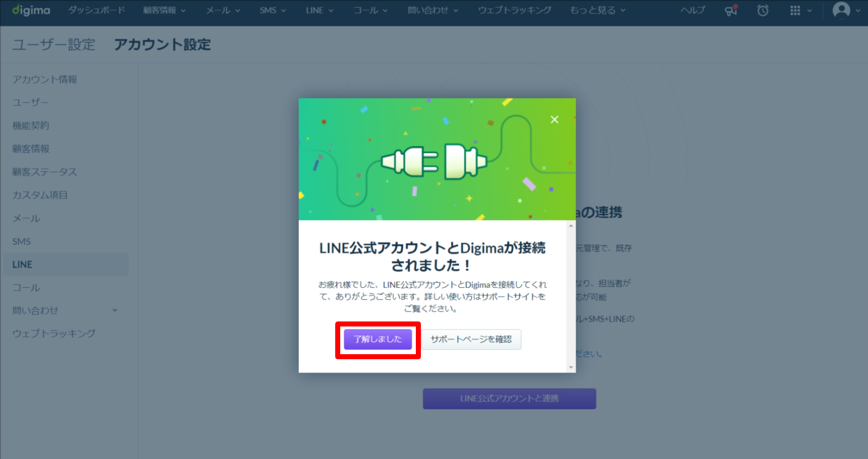868x459 pixels.
Task: Click the dialog scrollbar down arrow
Action: coord(571,367)
